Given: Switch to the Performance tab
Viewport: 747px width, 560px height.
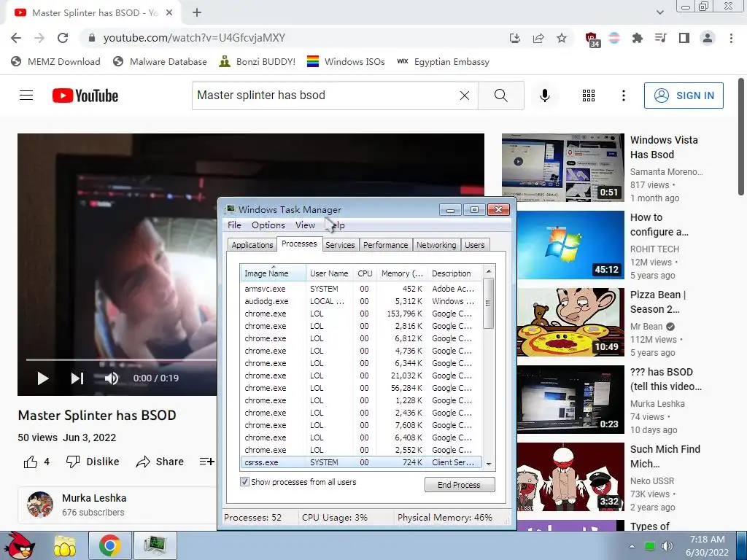Looking at the screenshot, I should pos(385,245).
